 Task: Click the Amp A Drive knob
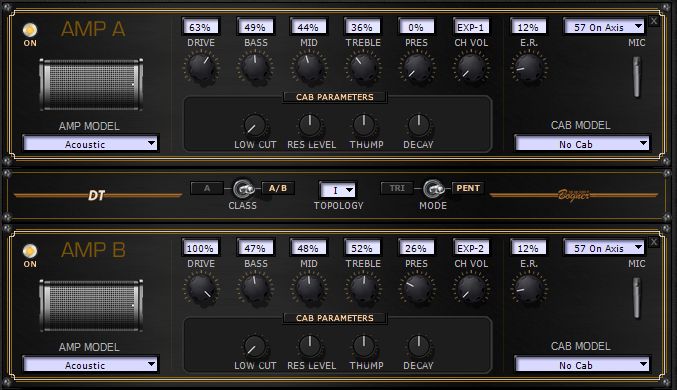click(201, 67)
